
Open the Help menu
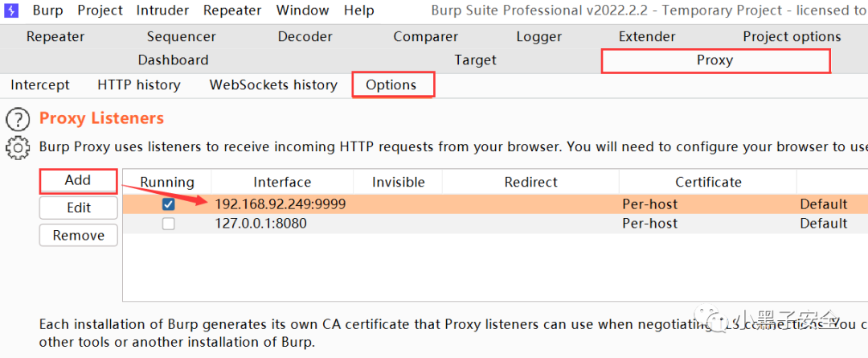pyautogui.click(x=358, y=10)
